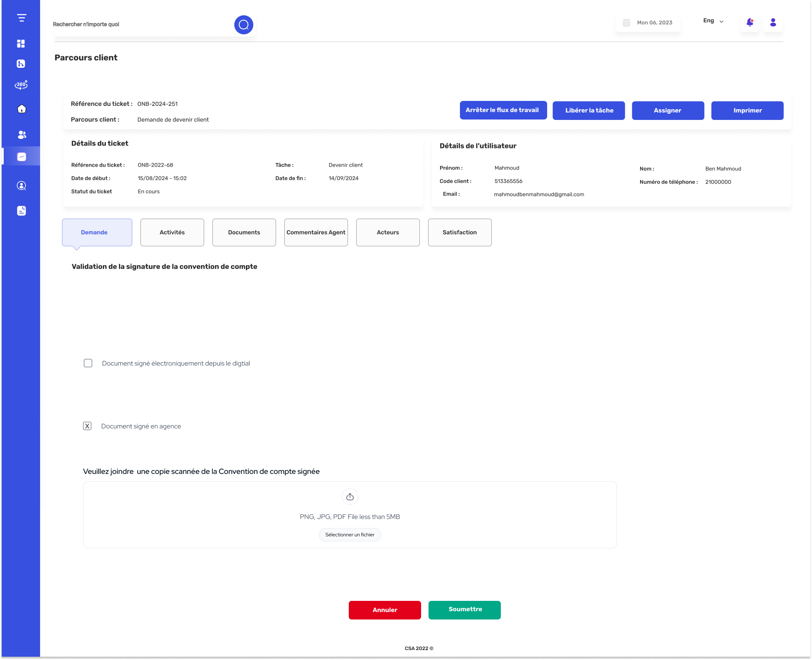This screenshot has height=660, width=812.
Task: Select the highlighted chart icon in sidebar
Action: point(21,157)
